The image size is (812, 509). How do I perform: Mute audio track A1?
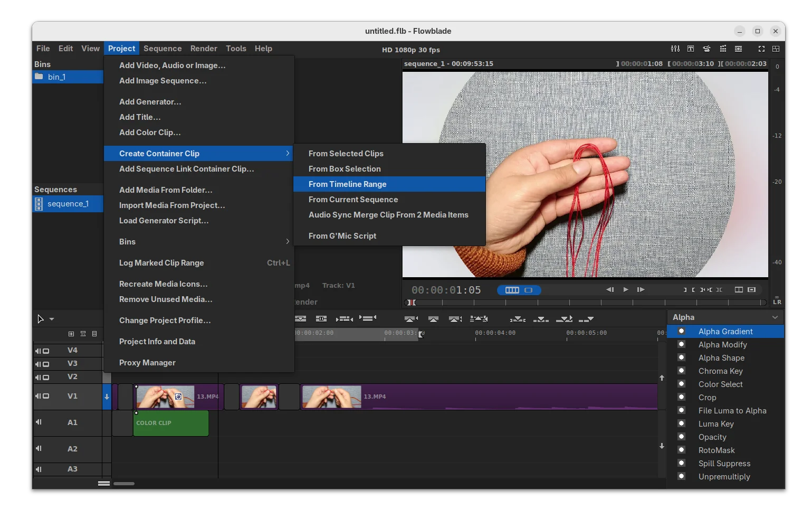pos(38,422)
